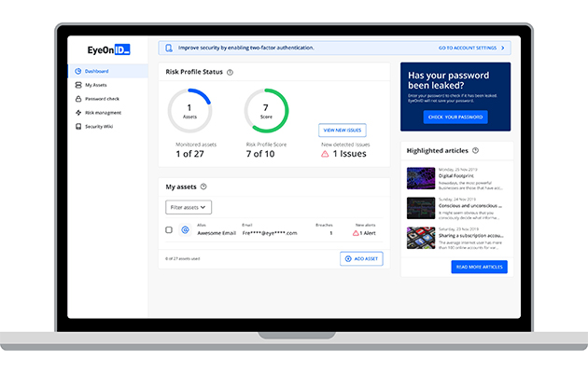This screenshot has height=373, width=588.
Task: Click the Assets circular progress gauge
Action: pos(189,111)
